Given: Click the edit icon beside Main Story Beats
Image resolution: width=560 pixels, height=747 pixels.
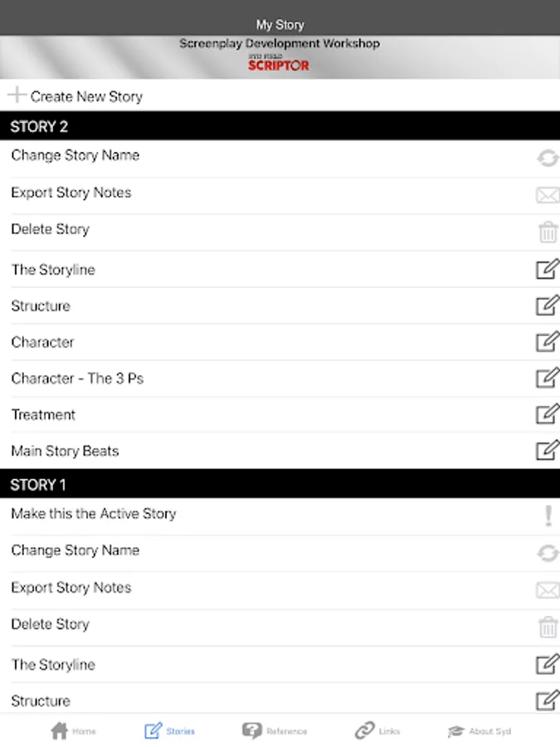Looking at the screenshot, I should (548, 450).
